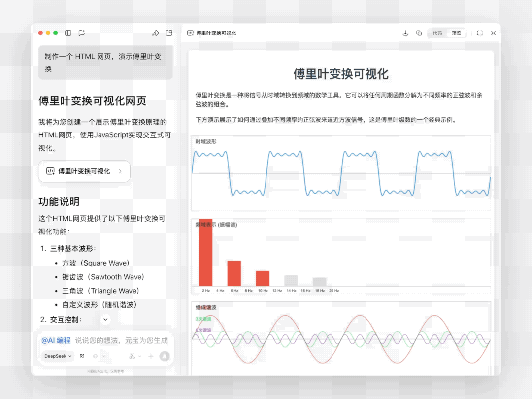
Task: Open attachments with the plus icon
Action: (x=151, y=356)
